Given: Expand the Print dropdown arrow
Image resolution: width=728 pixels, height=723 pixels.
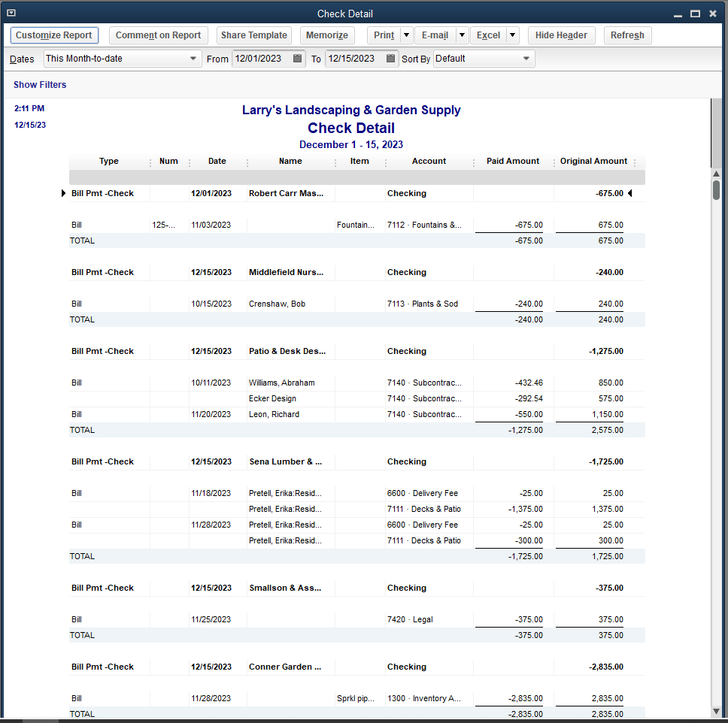Looking at the screenshot, I should coord(406,35).
